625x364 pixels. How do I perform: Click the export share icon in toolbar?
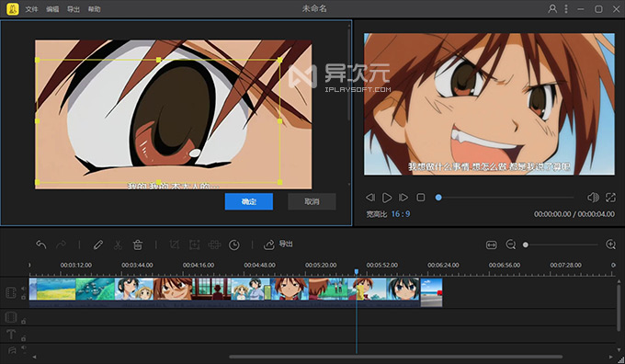(x=269, y=245)
